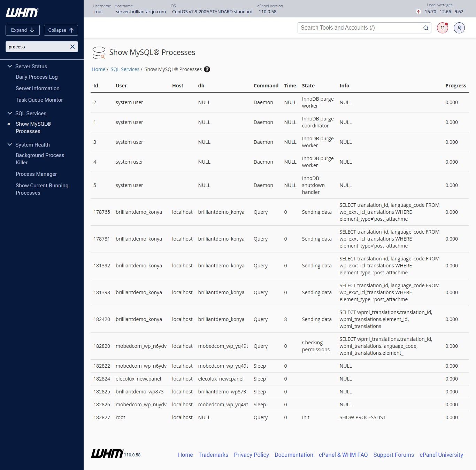Open the Trademarks footer link
Screen dimensions: 476x470
tap(213, 455)
